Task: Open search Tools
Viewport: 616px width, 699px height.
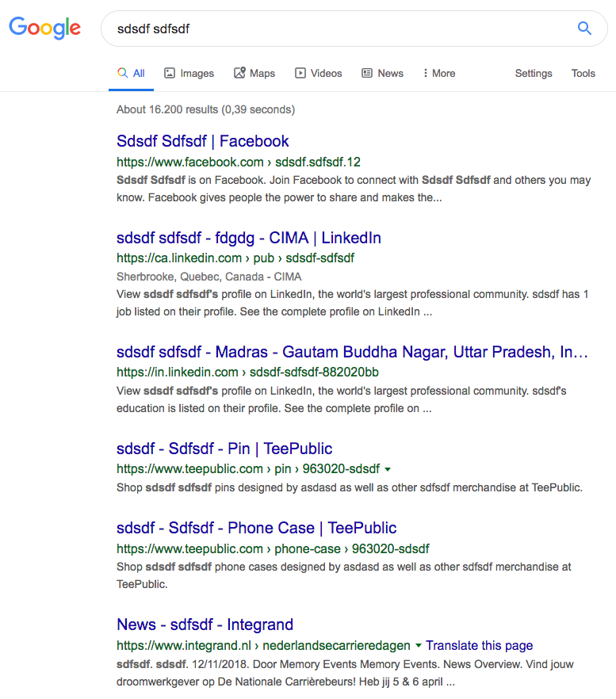Action: click(x=583, y=73)
